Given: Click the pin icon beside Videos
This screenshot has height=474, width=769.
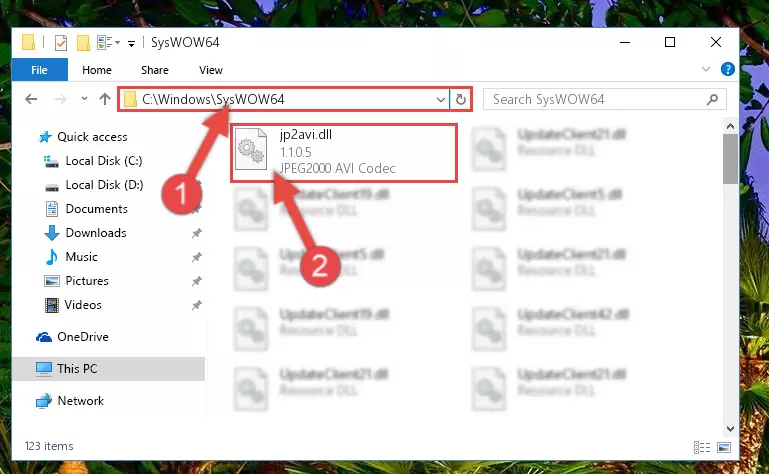Looking at the screenshot, I should coord(196,305).
